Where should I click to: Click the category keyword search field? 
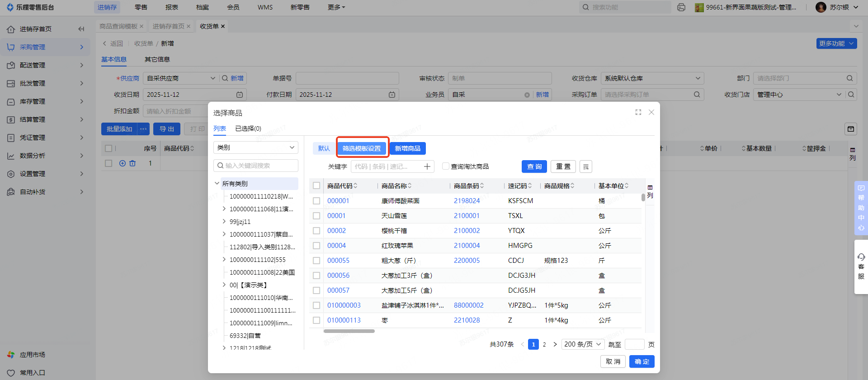click(x=256, y=166)
